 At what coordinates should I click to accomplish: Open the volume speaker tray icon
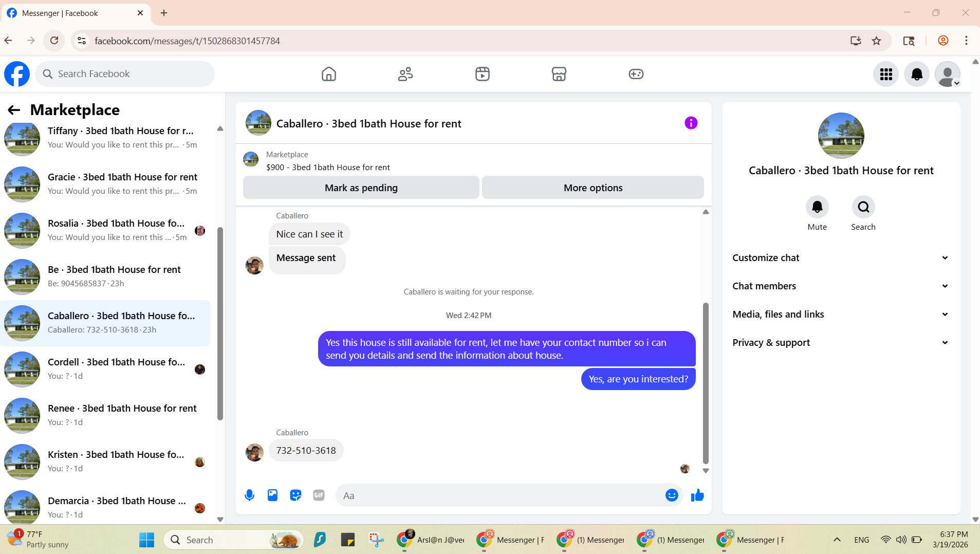click(x=901, y=540)
